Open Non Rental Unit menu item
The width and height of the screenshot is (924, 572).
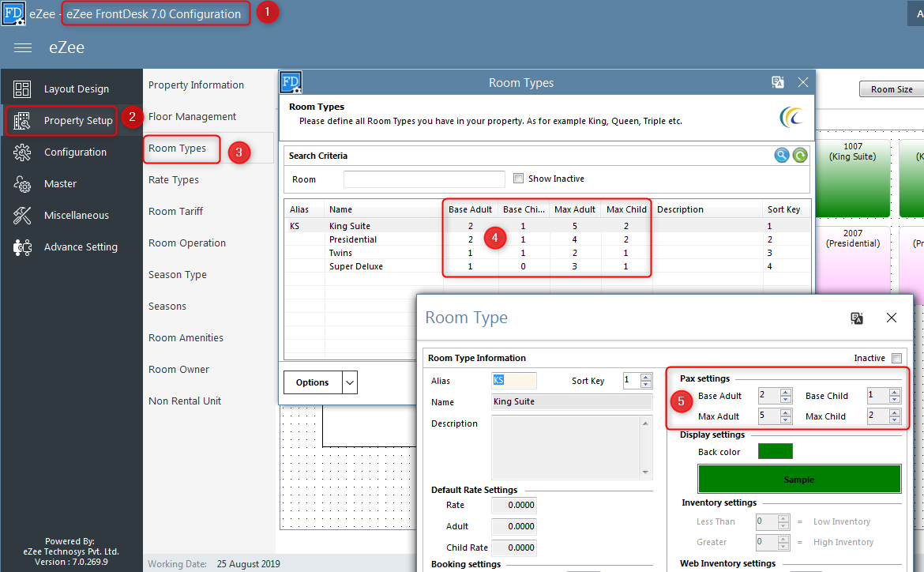coord(185,401)
